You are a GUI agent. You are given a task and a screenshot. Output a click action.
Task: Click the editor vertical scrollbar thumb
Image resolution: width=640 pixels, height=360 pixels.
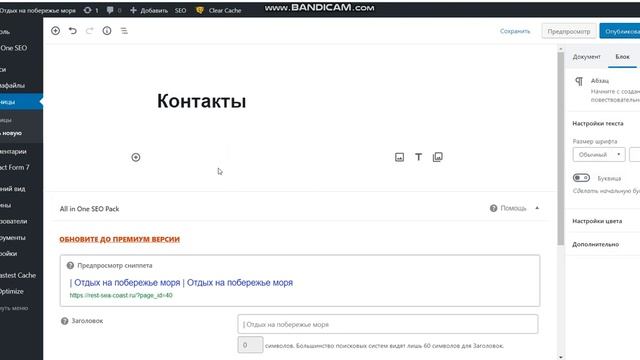(560, 149)
